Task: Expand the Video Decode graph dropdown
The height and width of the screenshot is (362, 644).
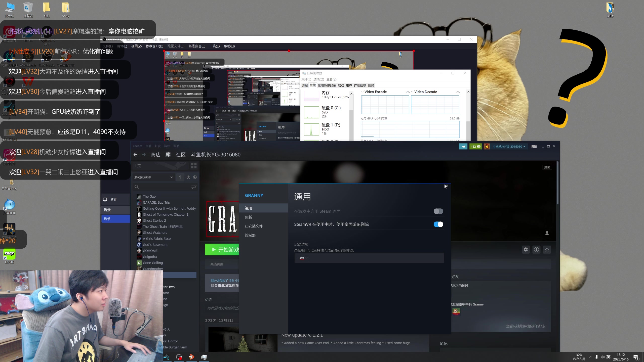Action: (412, 92)
